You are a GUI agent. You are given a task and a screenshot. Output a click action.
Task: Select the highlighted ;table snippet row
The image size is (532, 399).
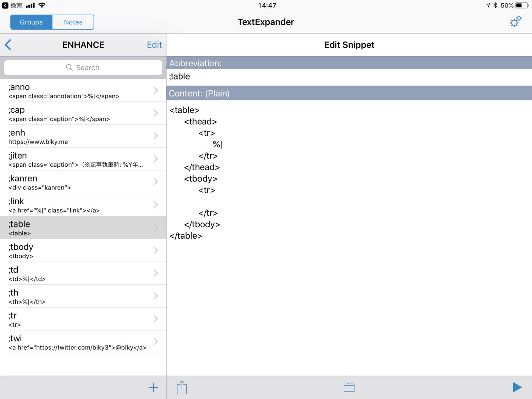coord(83,227)
